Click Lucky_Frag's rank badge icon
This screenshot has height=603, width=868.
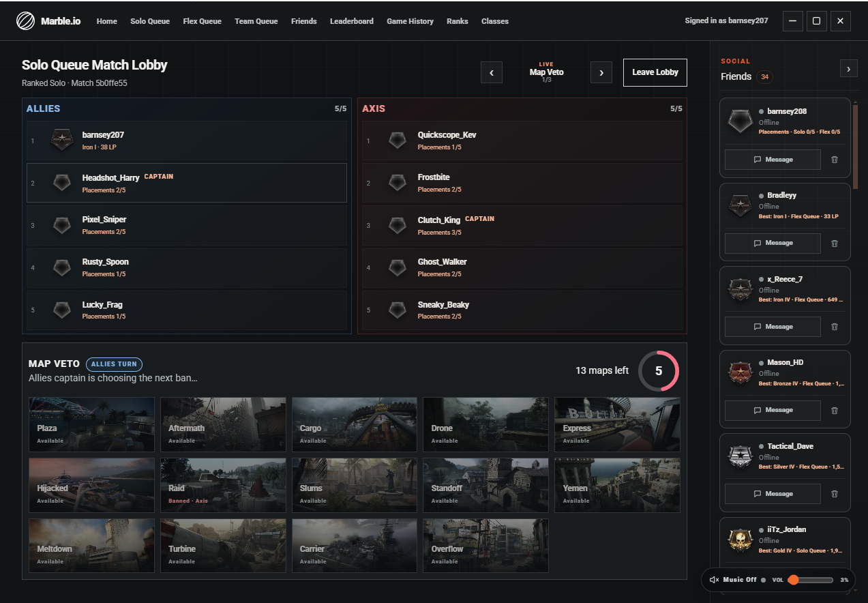(x=62, y=310)
